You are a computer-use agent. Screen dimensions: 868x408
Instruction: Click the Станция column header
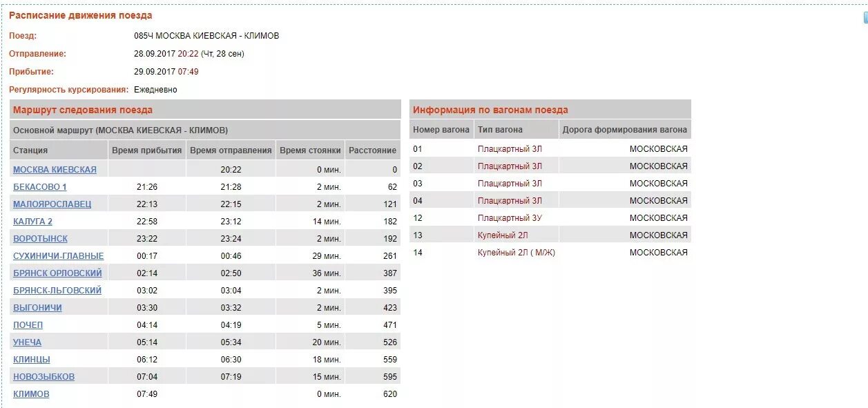tap(59, 150)
